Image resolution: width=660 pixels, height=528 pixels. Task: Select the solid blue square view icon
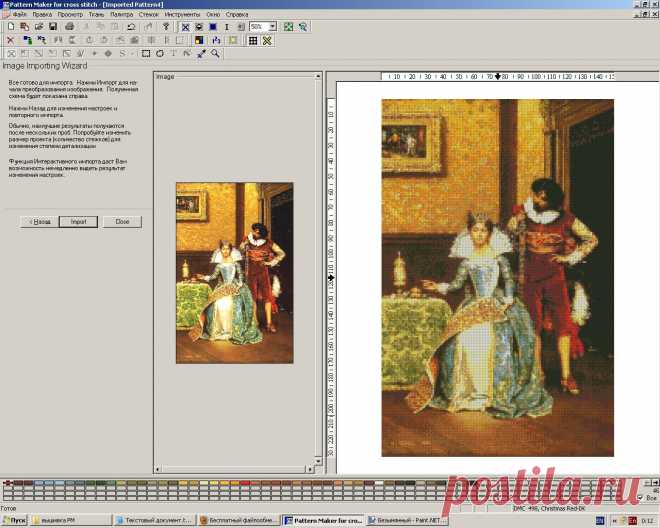click(213, 27)
